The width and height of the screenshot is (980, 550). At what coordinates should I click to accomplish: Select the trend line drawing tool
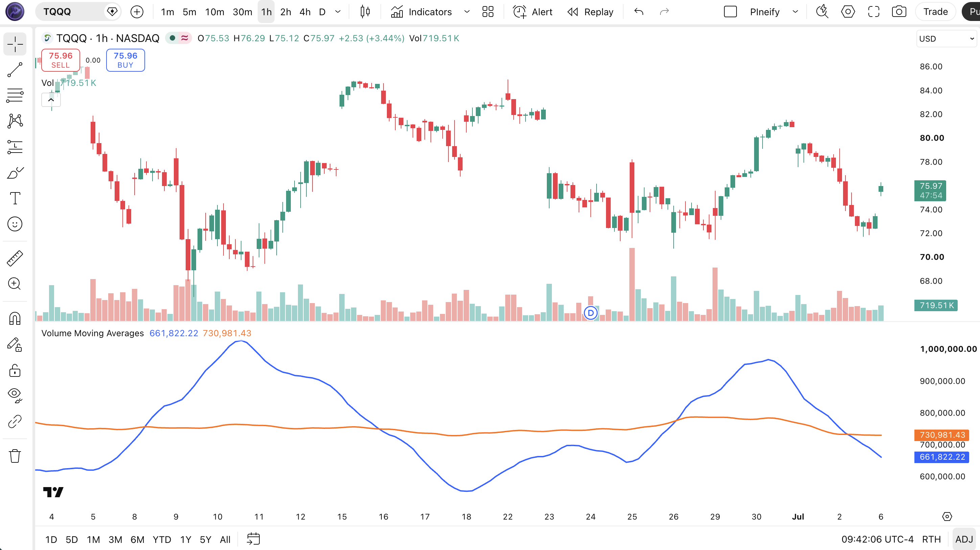click(x=15, y=70)
